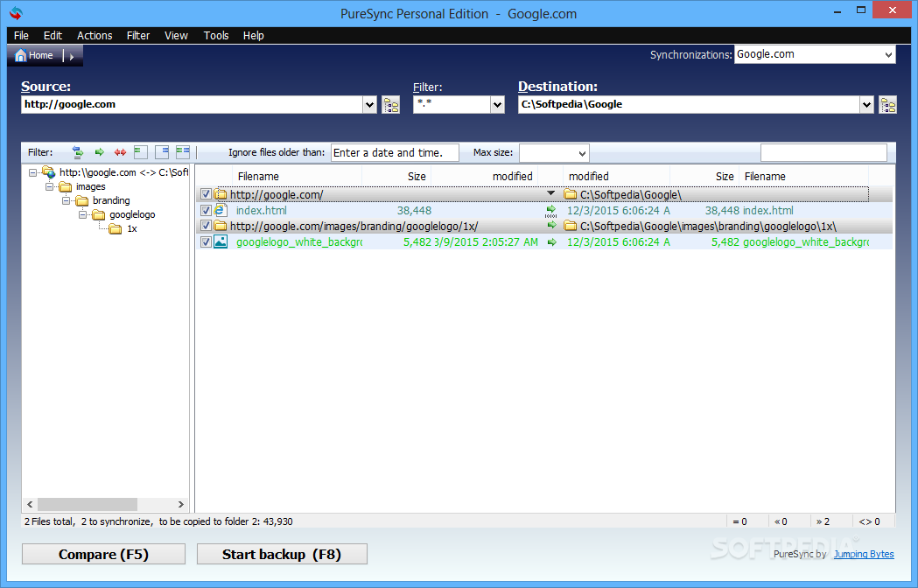Collapse the branding tree node
This screenshot has height=588, width=918.
click(67, 201)
